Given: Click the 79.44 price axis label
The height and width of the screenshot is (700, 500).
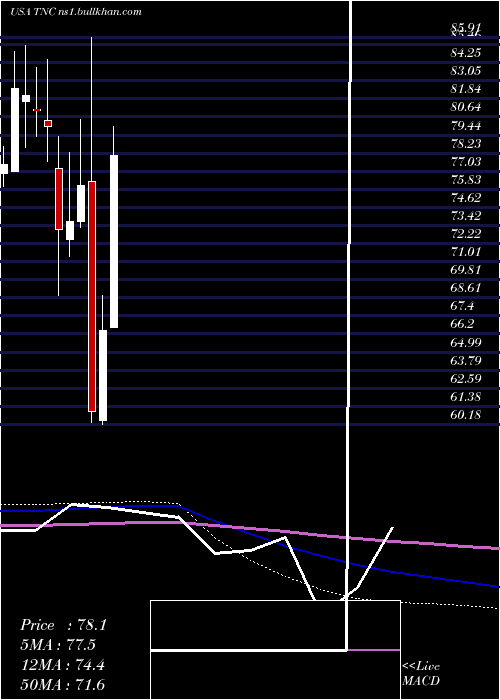Looking at the screenshot, I should click(466, 125).
